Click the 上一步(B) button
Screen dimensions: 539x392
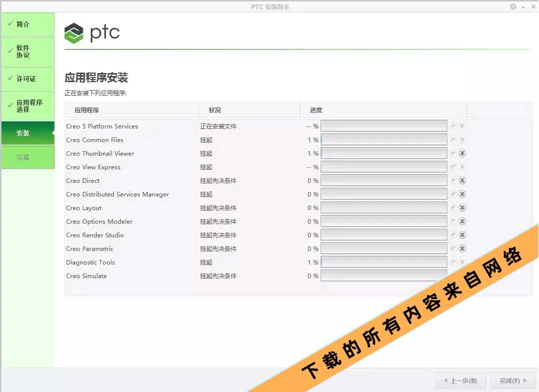click(460, 380)
